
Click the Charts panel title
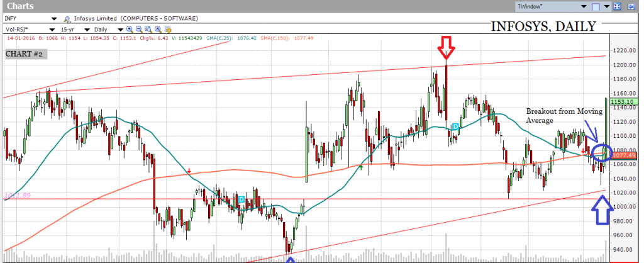click(x=21, y=6)
